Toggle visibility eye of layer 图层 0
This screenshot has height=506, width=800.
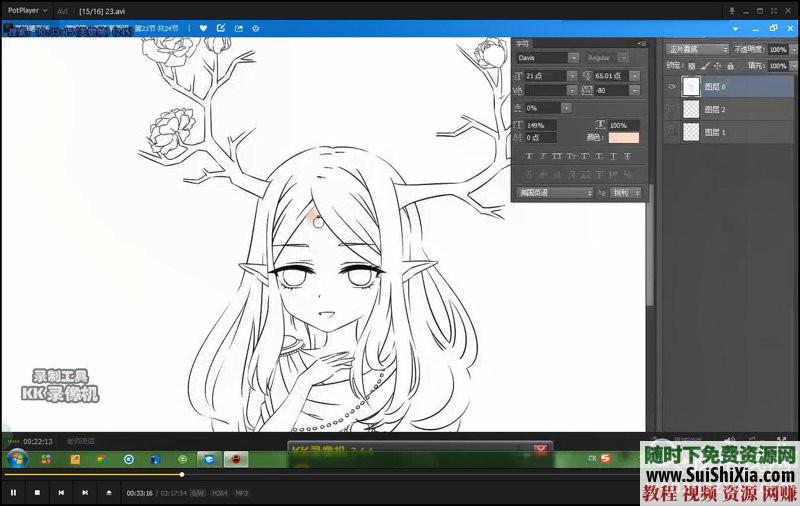click(x=672, y=87)
